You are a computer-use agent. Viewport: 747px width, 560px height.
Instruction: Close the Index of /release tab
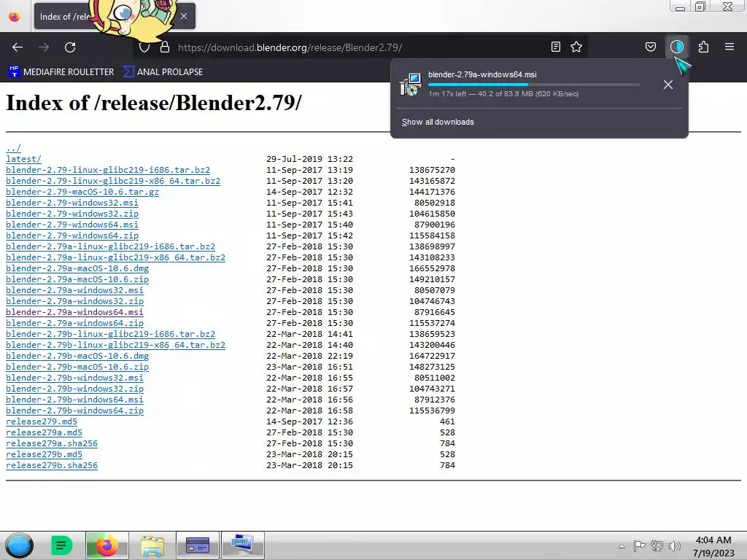[184, 16]
